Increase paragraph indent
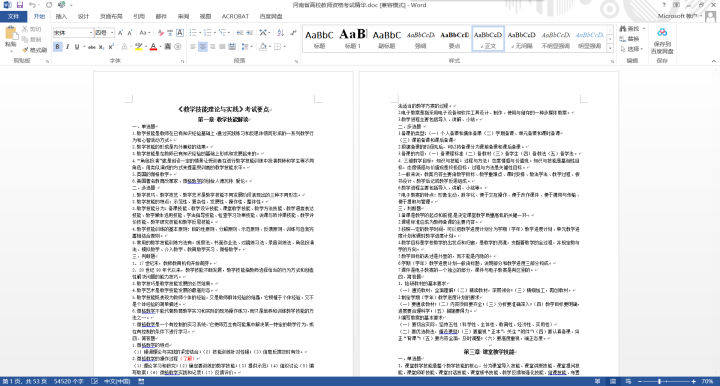The width and height of the screenshot is (720, 386). 250,33
